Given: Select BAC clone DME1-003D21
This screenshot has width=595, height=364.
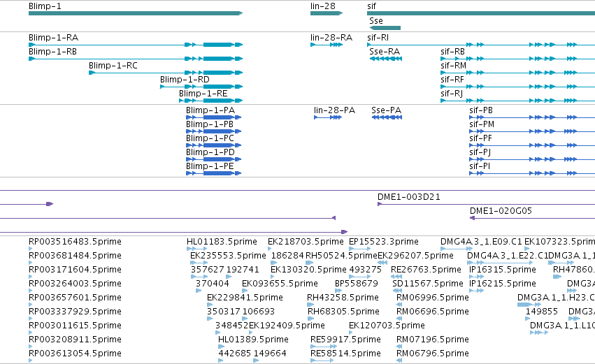Looking at the screenshot, I should click(409, 197).
